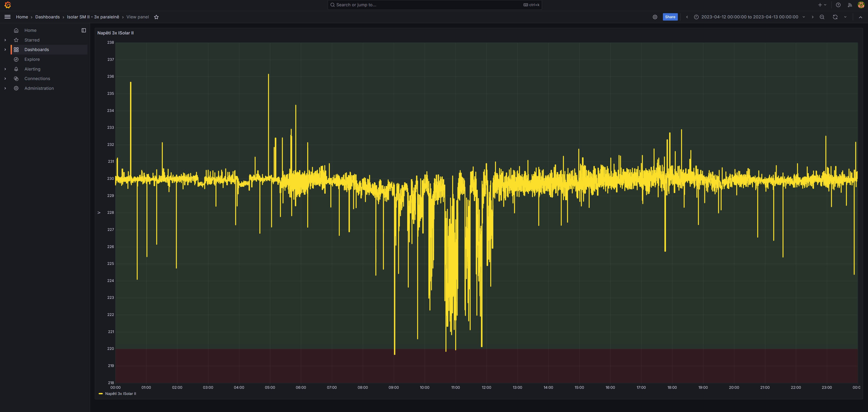Open dashboard settings gear icon
The width and height of the screenshot is (868, 412).
(x=655, y=17)
